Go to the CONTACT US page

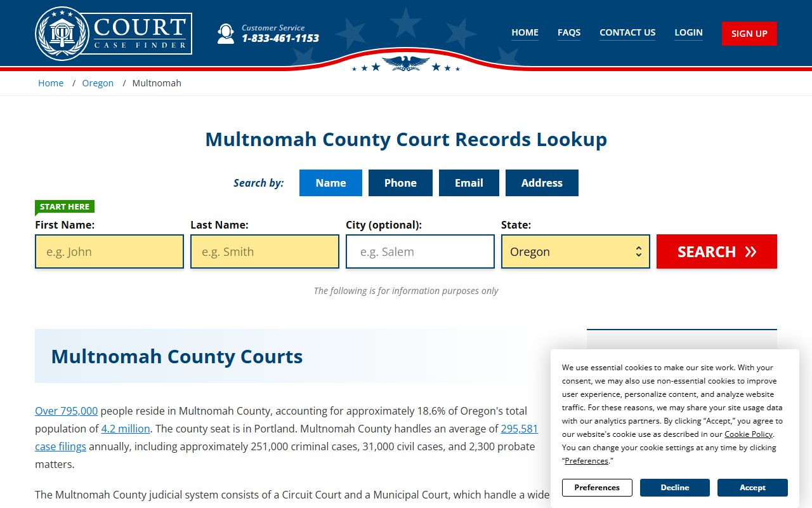point(627,32)
